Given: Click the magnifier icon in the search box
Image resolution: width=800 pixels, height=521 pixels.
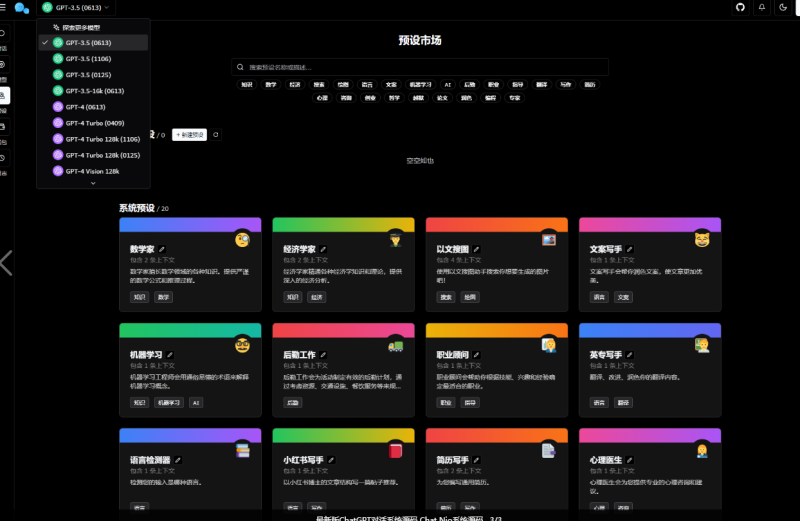Looking at the screenshot, I should (240, 67).
